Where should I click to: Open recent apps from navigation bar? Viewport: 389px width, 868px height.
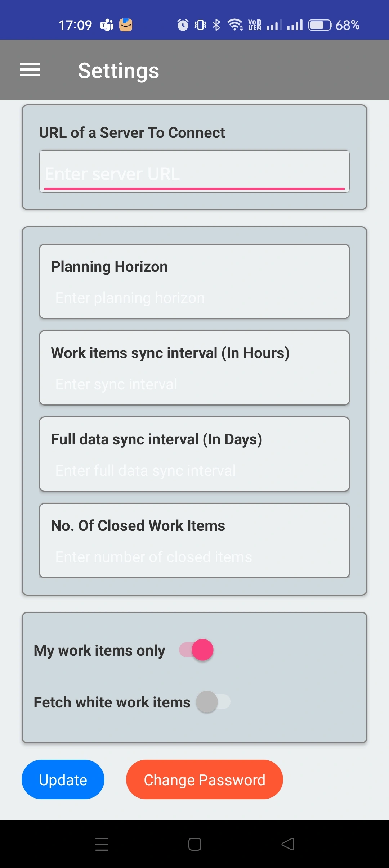coord(102,844)
